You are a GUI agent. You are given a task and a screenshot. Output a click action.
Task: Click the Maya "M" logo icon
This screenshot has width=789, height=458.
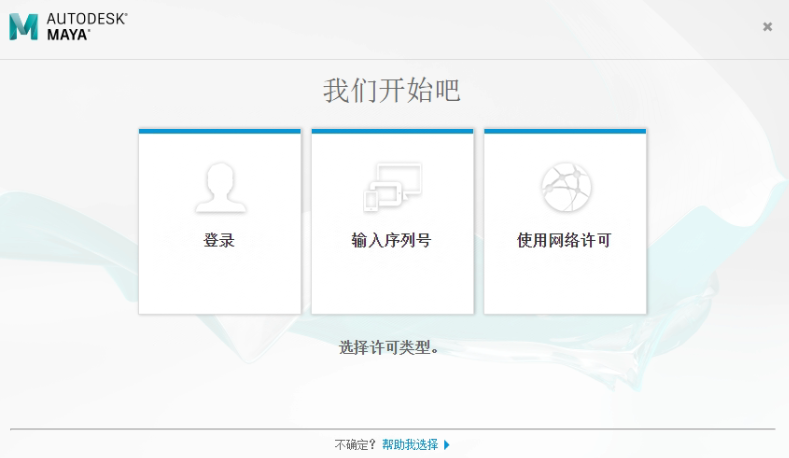click(23, 27)
